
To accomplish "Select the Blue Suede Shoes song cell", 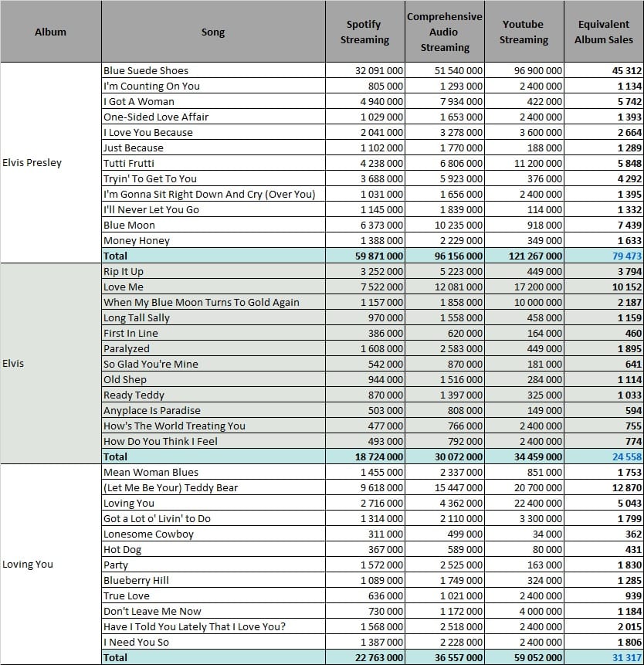I will click(x=213, y=70).
